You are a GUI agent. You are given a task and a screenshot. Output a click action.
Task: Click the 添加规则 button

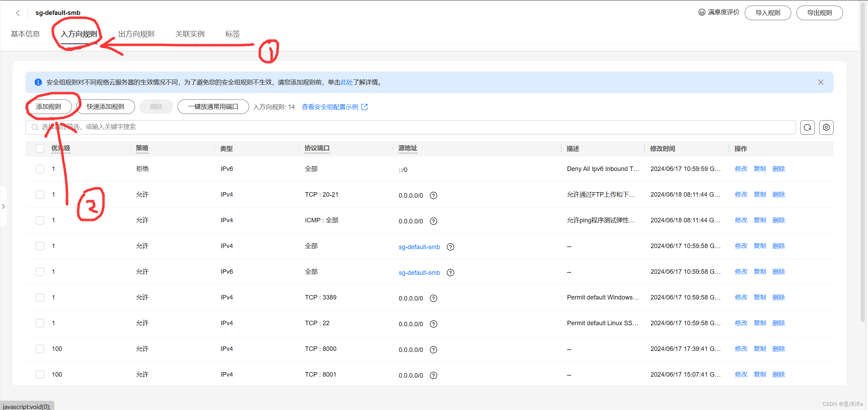tap(49, 107)
